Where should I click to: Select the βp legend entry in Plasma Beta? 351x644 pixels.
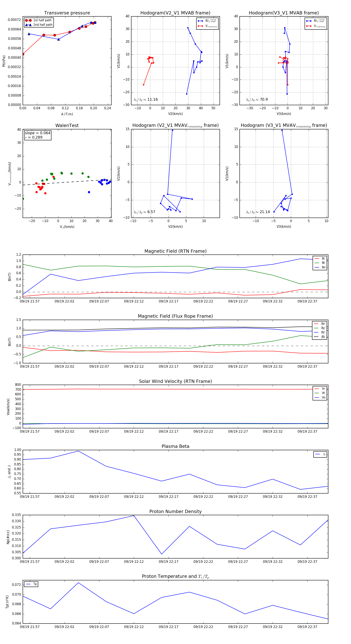320,454
